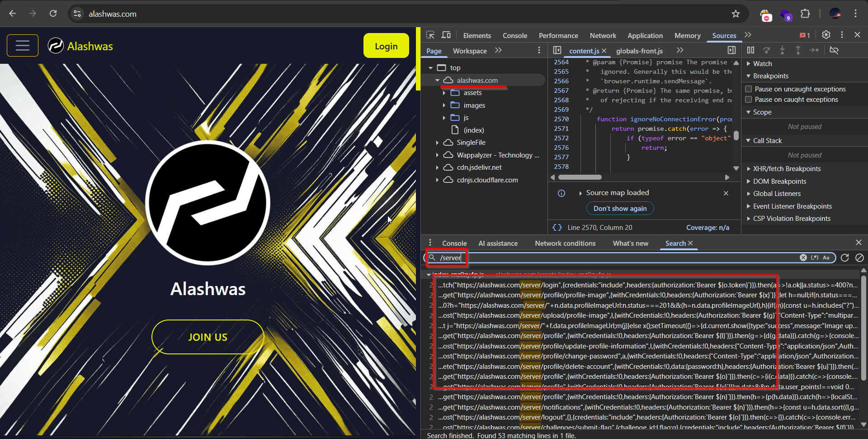This screenshot has height=439, width=868.
Task: Expand the assets folder
Action: click(444, 93)
